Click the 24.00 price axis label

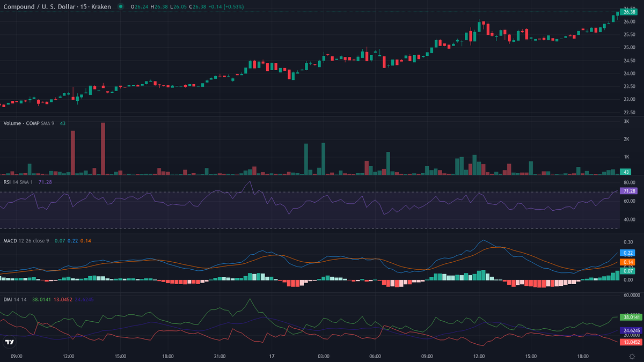(x=628, y=73)
